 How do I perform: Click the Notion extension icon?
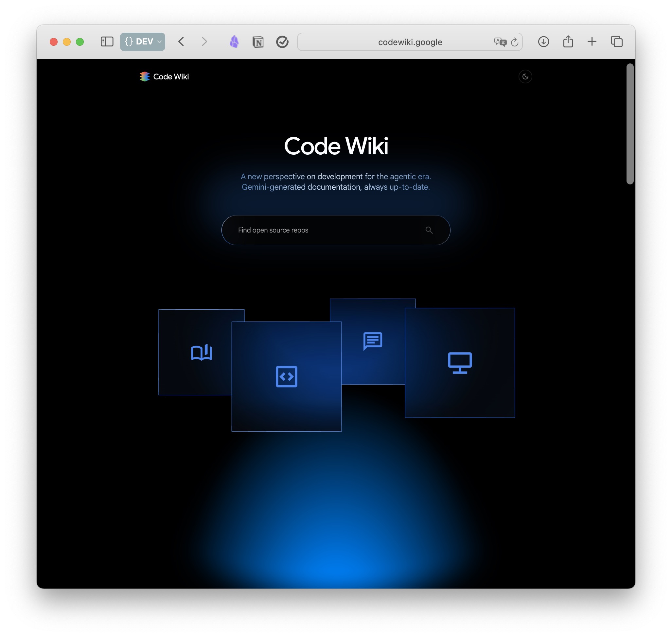click(x=258, y=42)
